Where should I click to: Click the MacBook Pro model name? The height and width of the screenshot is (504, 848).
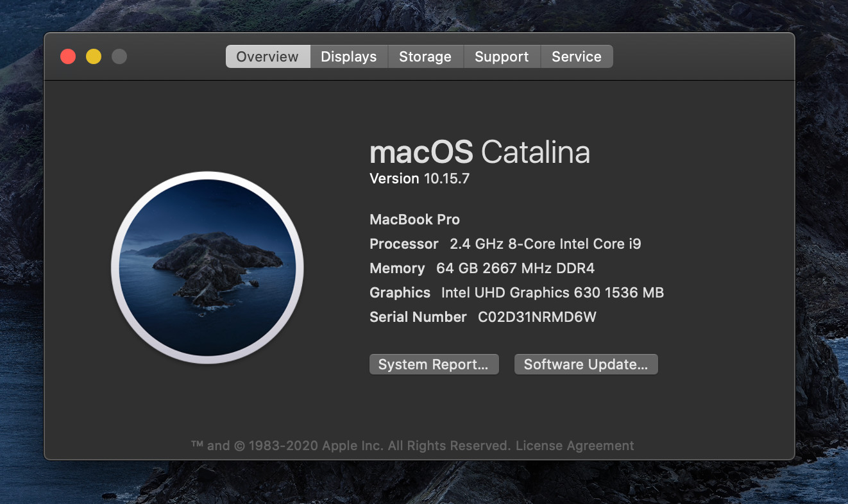[x=414, y=219]
